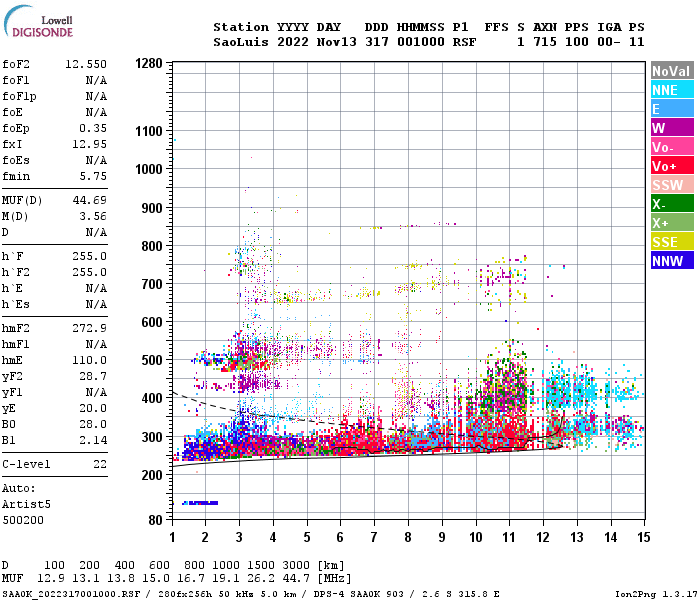Select the Vo- pink legend swatch

(672, 147)
